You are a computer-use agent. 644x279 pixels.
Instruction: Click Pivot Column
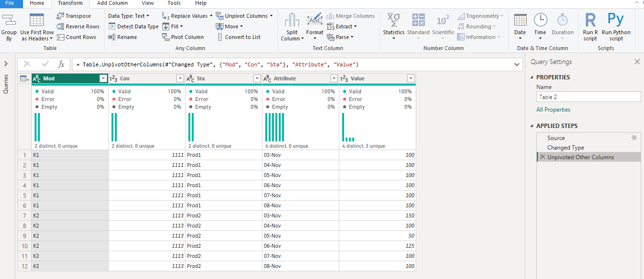point(183,37)
